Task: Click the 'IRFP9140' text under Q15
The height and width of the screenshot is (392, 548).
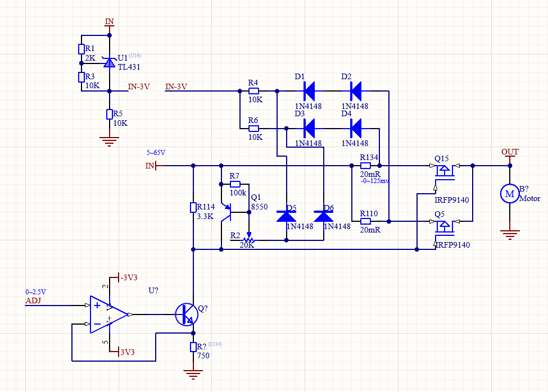Action: 451,200
